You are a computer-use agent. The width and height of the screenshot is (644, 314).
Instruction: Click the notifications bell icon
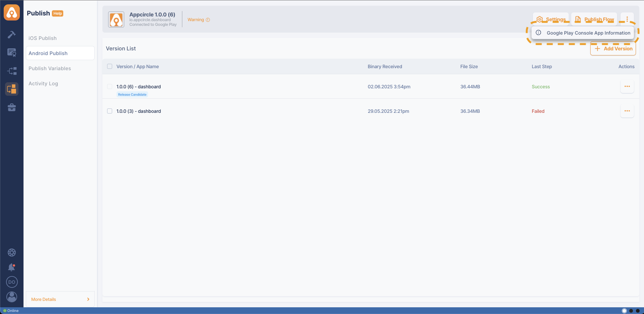tap(12, 267)
